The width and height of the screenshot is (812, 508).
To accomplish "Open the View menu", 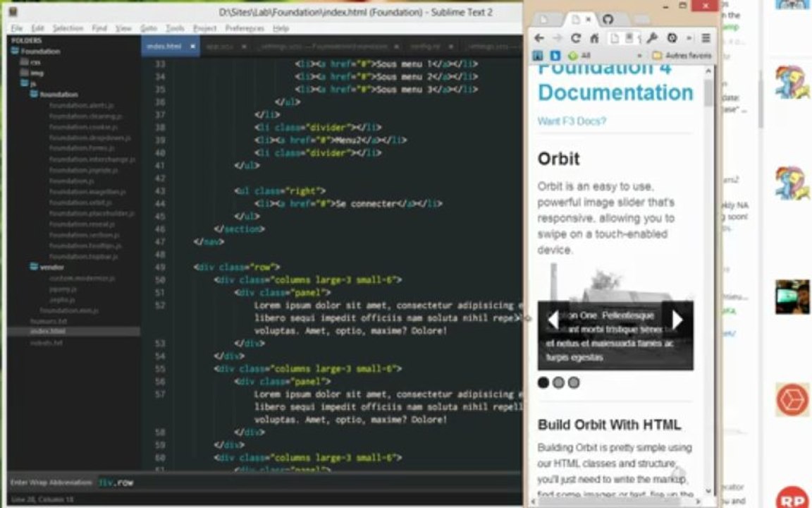I will tap(123, 28).
